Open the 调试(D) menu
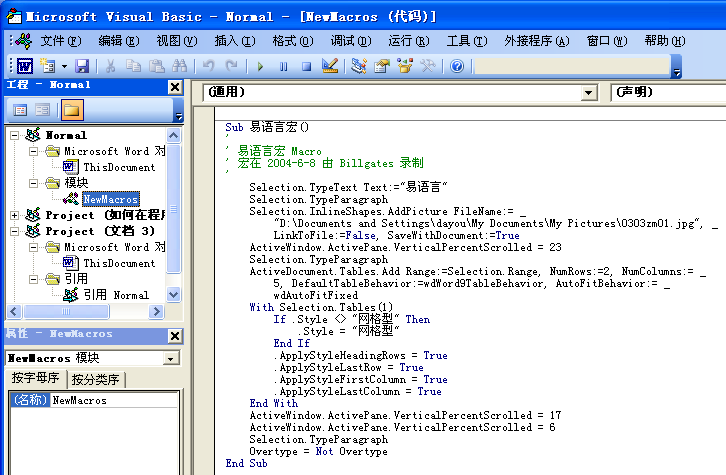The width and height of the screenshot is (726, 475). pyautogui.click(x=350, y=41)
